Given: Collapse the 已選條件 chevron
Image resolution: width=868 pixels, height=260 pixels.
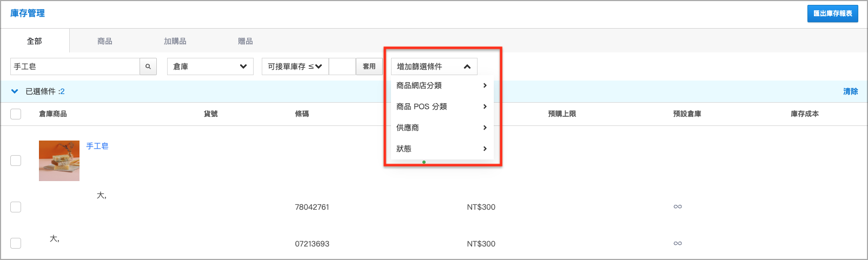Looking at the screenshot, I should click(15, 91).
